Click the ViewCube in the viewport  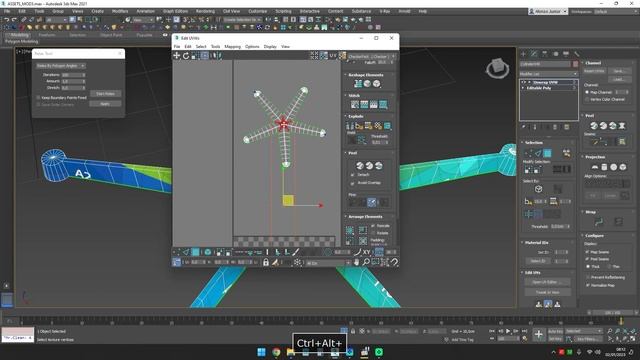[497, 68]
